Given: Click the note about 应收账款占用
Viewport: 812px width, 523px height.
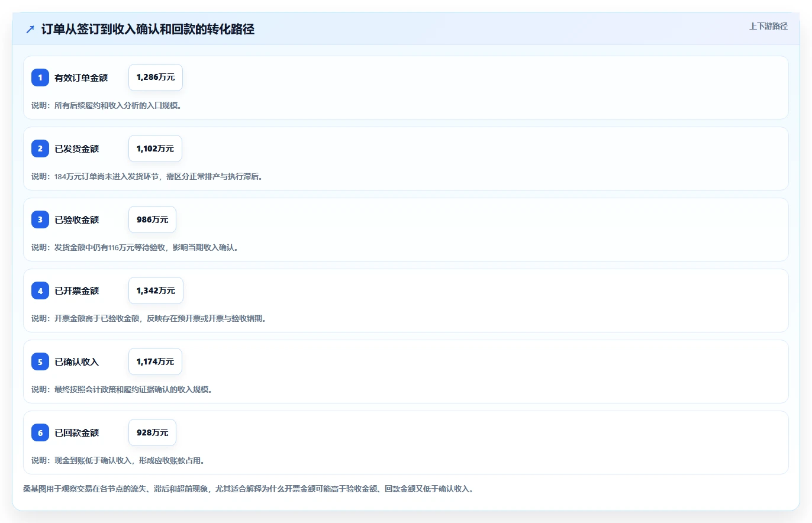Looking at the screenshot, I should point(118,460).
